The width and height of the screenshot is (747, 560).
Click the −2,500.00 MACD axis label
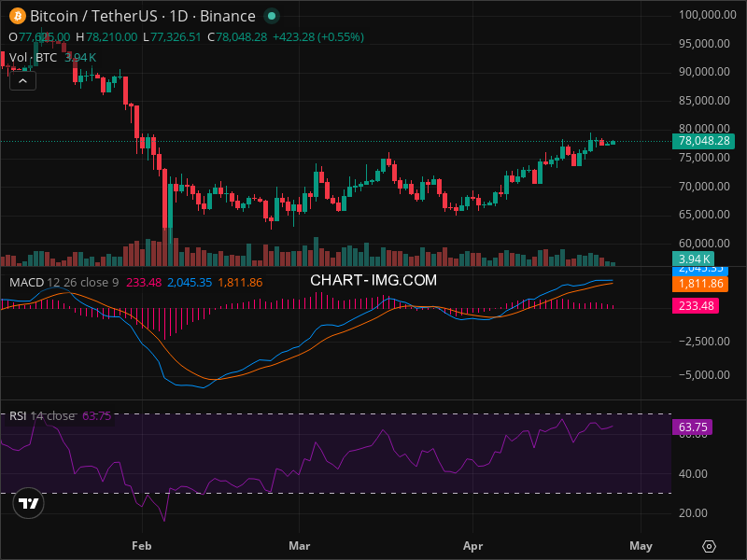[x=704, y=342]
